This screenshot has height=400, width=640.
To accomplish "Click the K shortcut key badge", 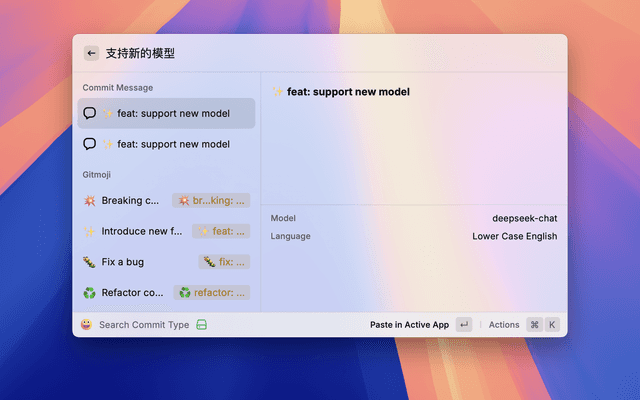I will tap(552, 325).
